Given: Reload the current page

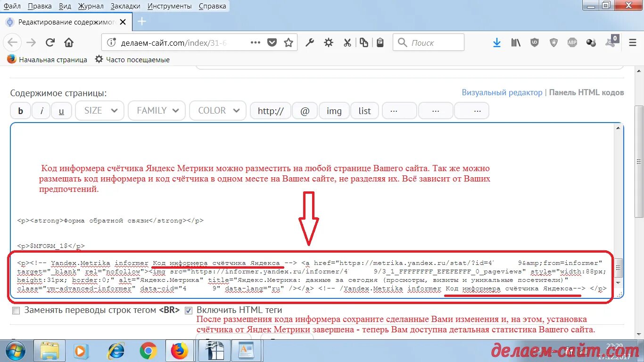Looking at the screenshot, I should 50,43.
